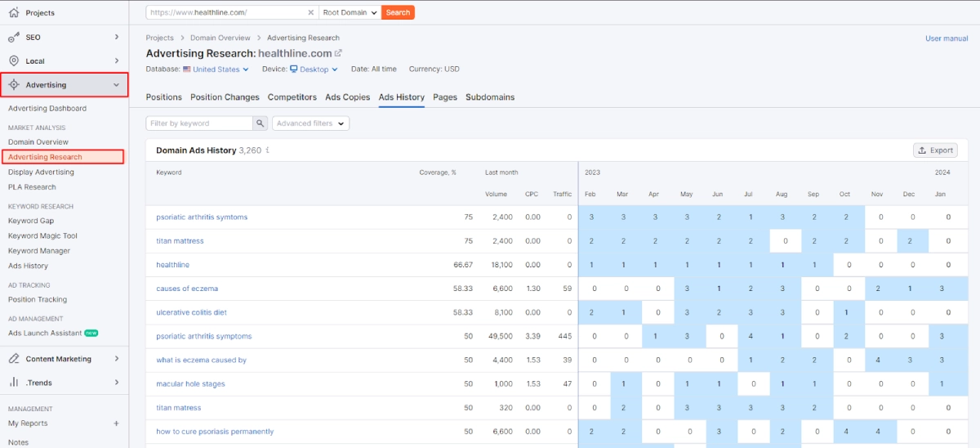
Task: Clear the URL field with X icon
Action: [310, 12]
